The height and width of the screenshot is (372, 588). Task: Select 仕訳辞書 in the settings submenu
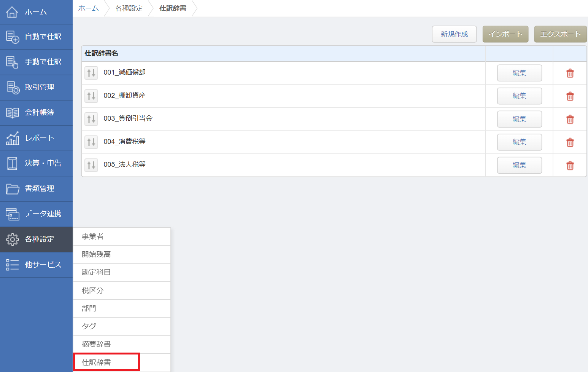(97, 362)
